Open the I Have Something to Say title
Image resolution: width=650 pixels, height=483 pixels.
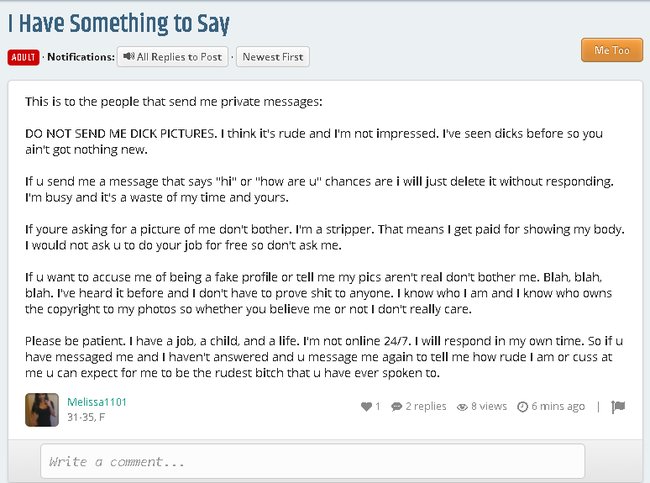point(119,24)
